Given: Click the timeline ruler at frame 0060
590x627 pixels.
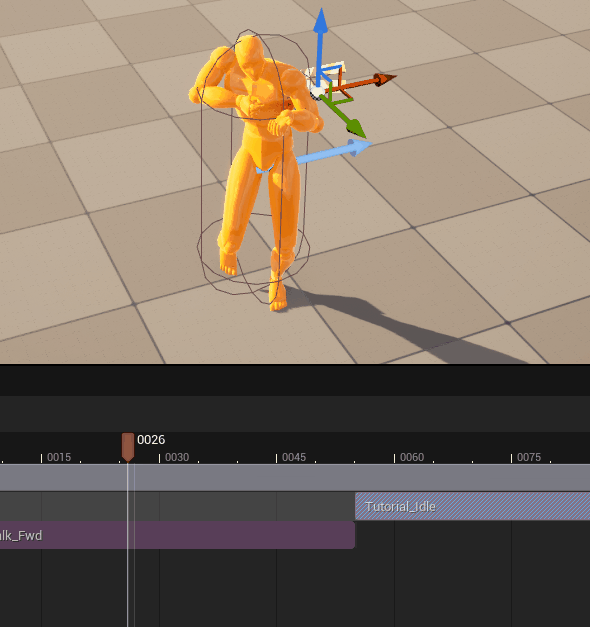Looking at the screenshot, I should pos(412,457).
